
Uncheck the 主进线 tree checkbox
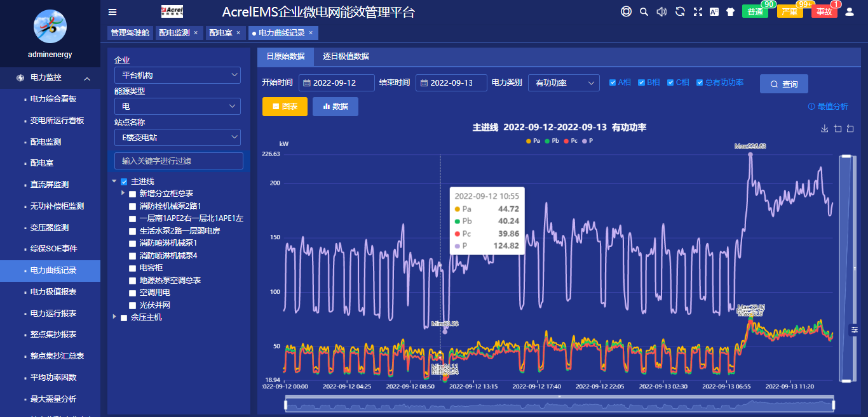coord(123,181)
